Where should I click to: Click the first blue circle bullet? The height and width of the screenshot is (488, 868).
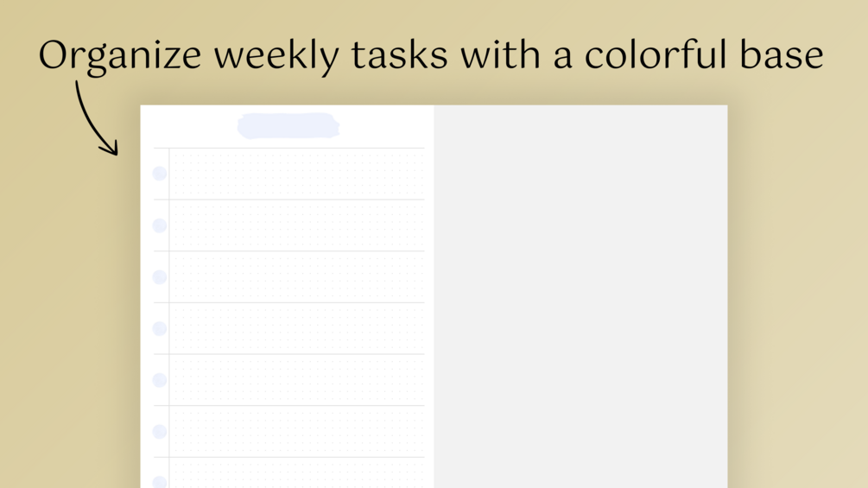point(160,174)
